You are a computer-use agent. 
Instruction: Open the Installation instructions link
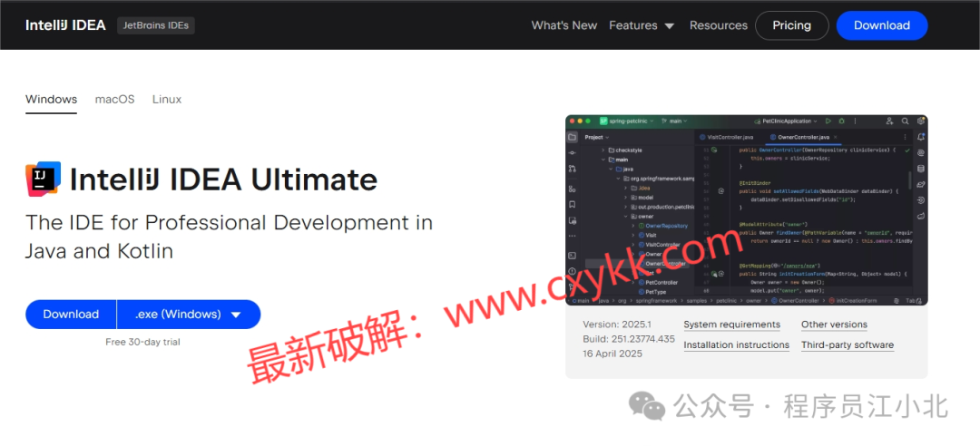tap(736, 345)
